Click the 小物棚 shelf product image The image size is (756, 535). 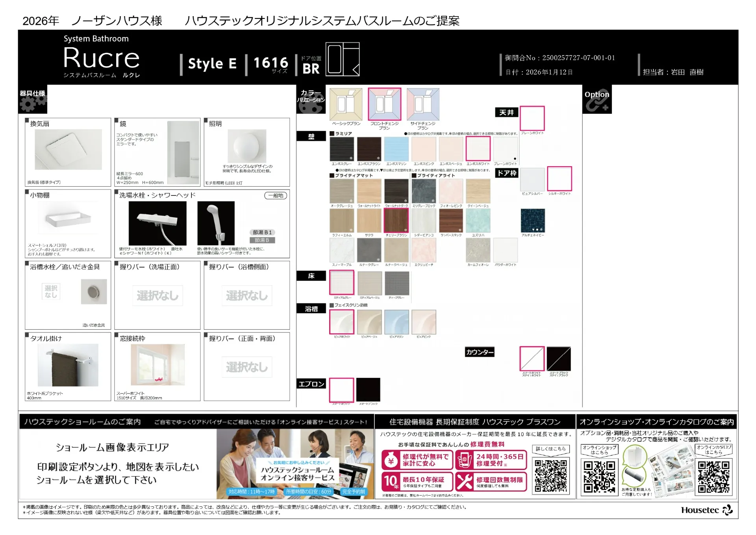click(x=68, y=219)
